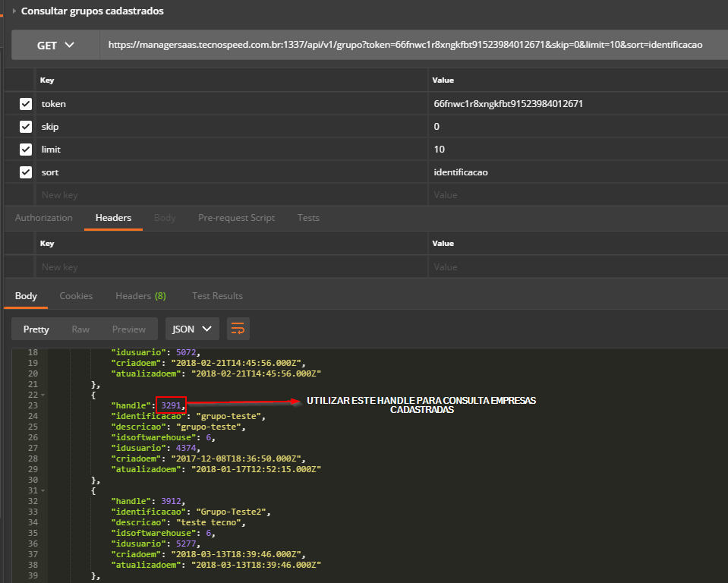Click the New key params field

pyautogui.click(x=228, y=195)
